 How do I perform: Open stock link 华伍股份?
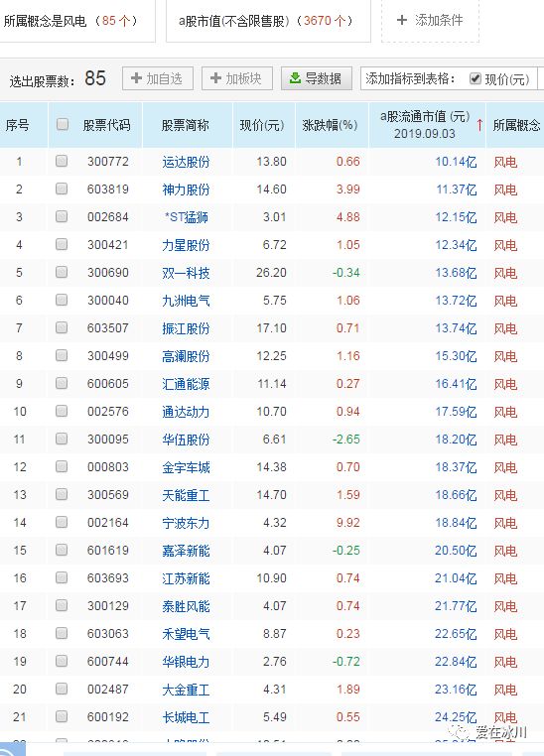[187, 440]
